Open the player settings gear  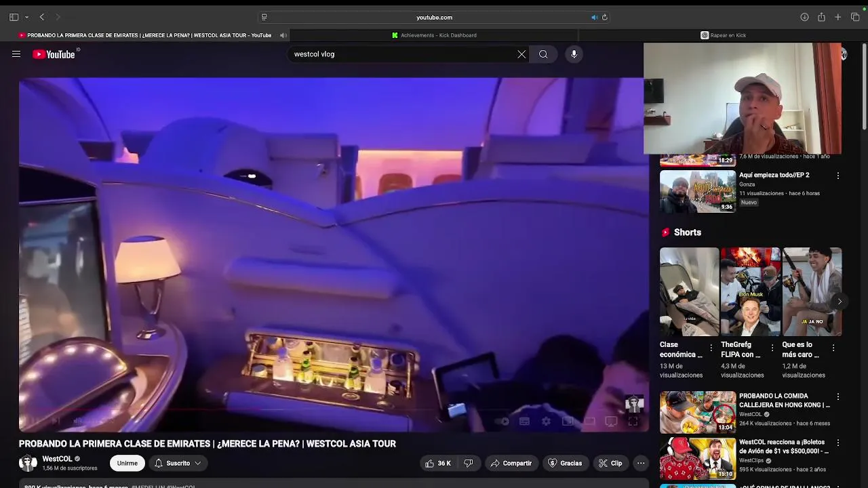tap(546, 421)
